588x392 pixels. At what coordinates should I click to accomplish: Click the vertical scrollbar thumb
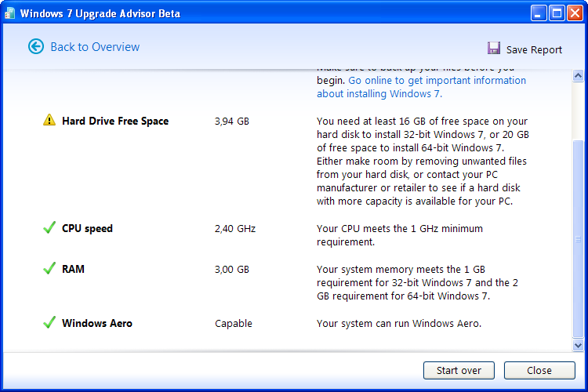578,239
